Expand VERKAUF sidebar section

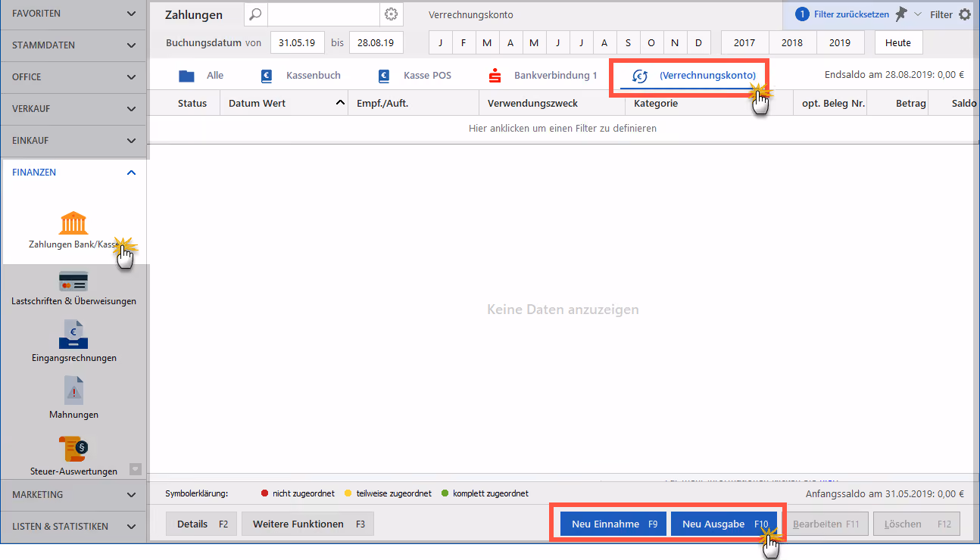(73, 109)
